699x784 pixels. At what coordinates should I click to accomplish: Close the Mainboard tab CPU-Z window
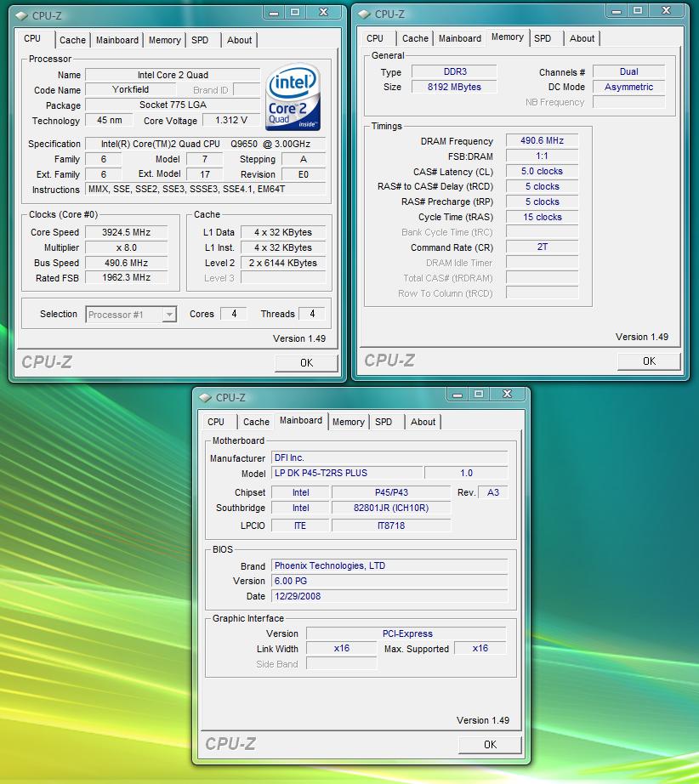[508, 394]
